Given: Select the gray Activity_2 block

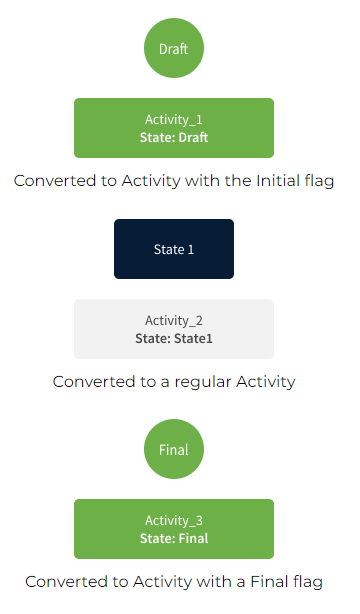Looking at the screenshot, I should (x=174, y=329).
